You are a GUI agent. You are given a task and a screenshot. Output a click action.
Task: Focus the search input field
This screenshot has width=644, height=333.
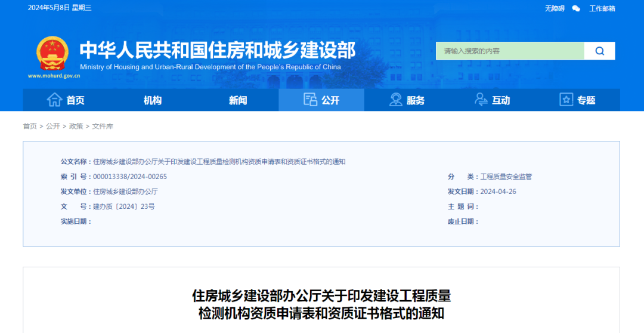[x=510, y=51]
